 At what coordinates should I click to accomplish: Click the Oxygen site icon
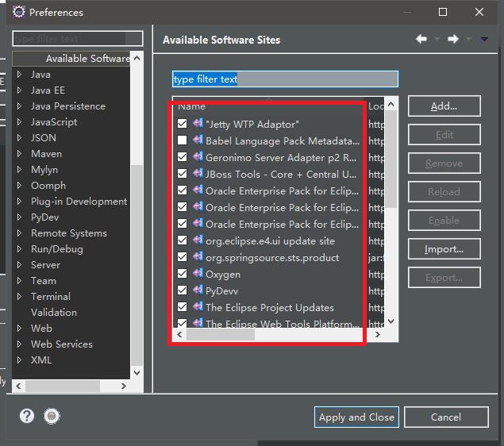(198, 274)
